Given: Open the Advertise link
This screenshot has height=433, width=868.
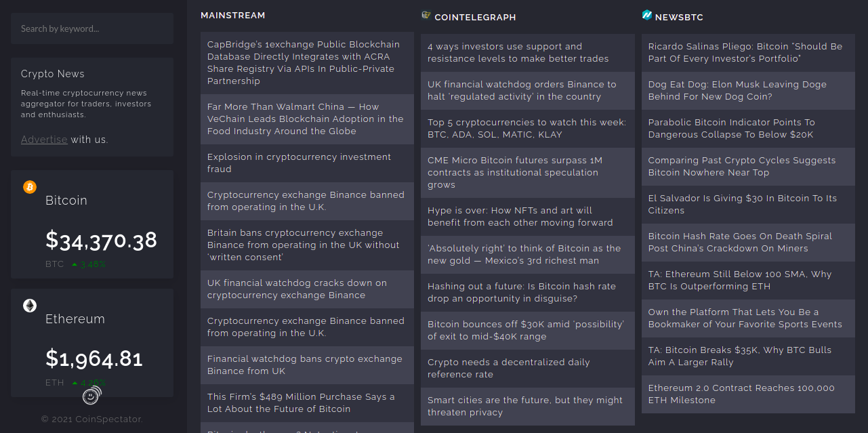Looking at the screenshot, I should [44, 140].
